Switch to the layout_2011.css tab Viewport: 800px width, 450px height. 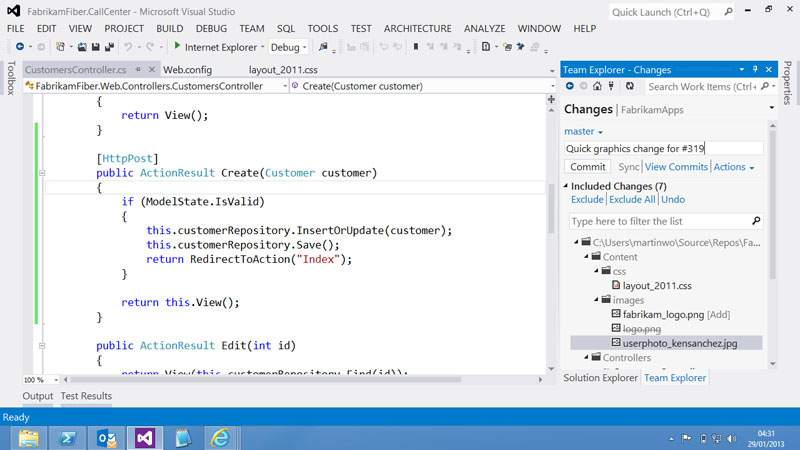click(283, 70)
